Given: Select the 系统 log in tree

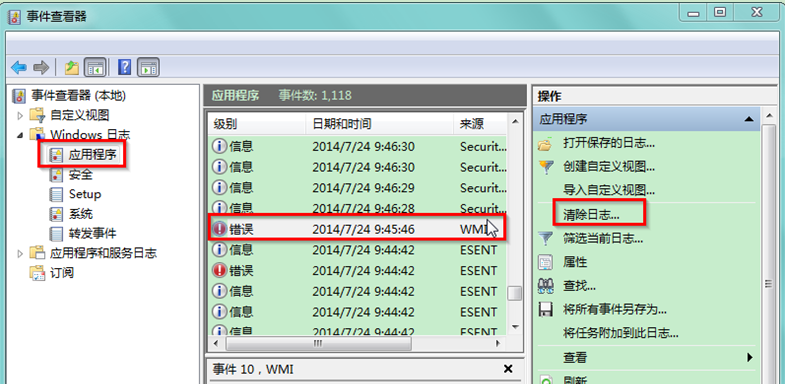Looking at the screenshot, I should coord(81,214).
